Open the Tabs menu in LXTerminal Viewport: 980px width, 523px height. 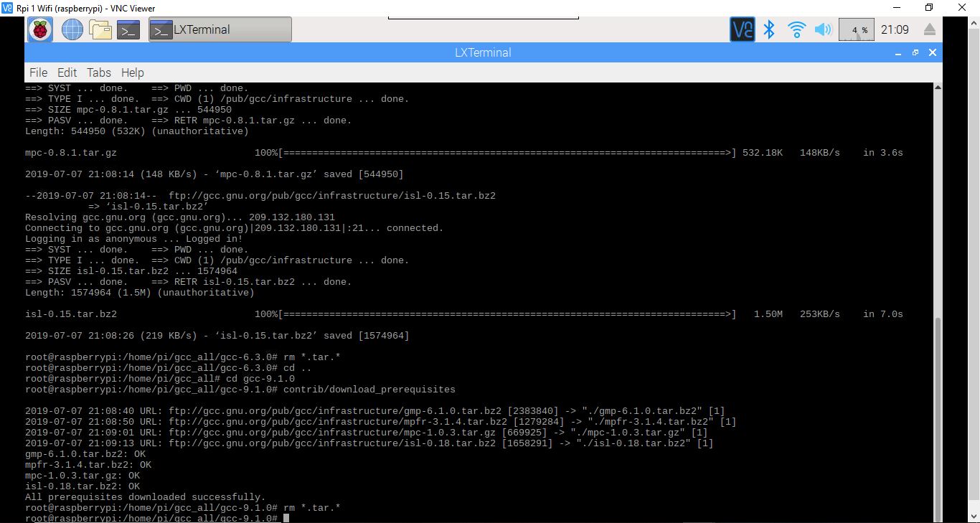(99, 72)
